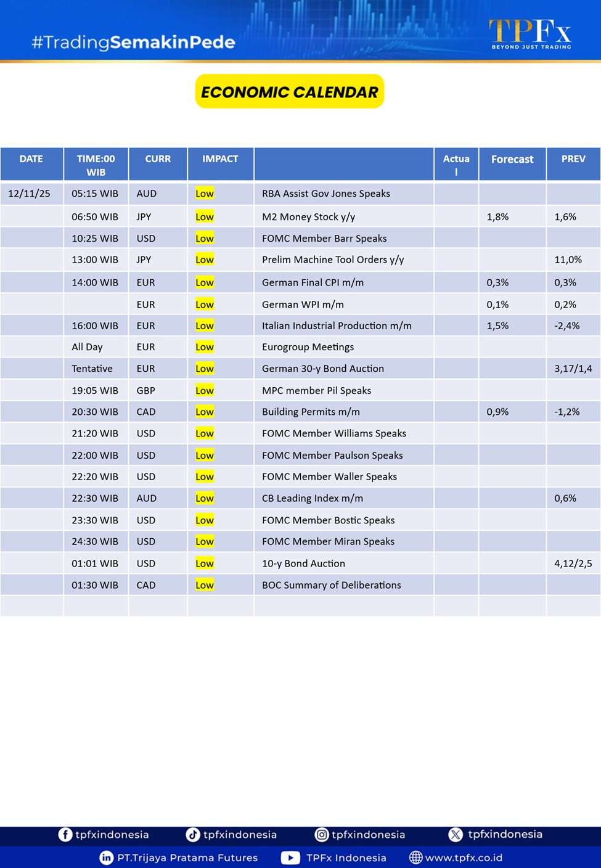Image resolution: width=601 pixels, height=868 pixels.
Task: Click the Facebook icon in footer
Action: [65, 835]
